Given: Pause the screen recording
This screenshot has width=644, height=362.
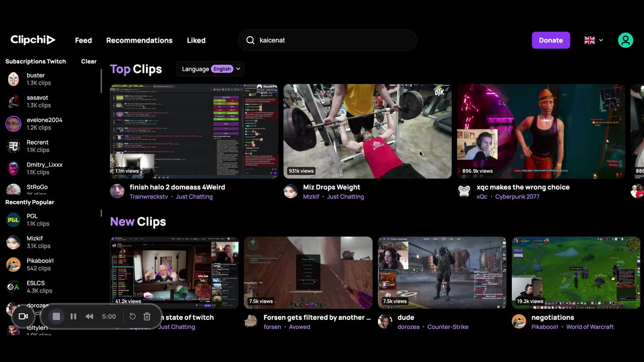Looking at the screenshot, I should (x=73, y=316).
